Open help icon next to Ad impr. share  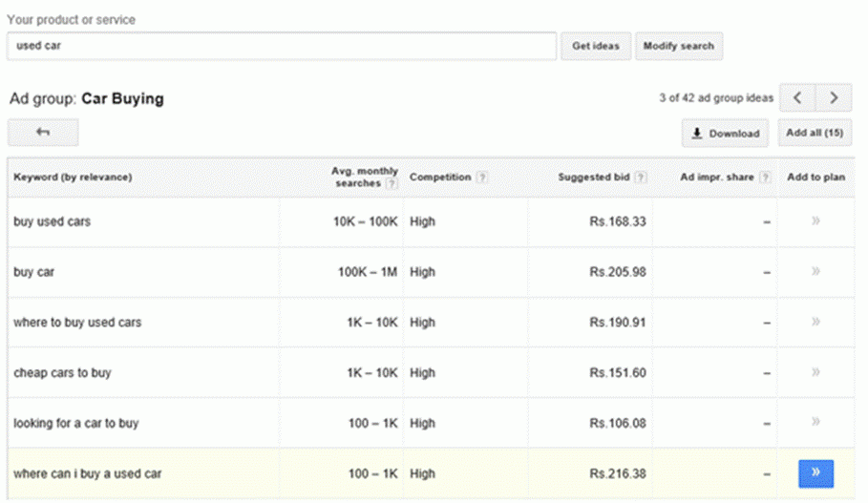(x=764, y=178)
